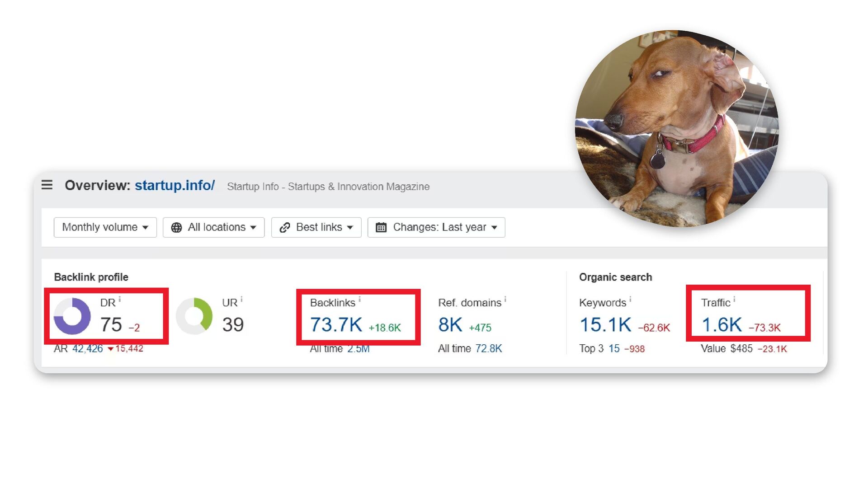Click the Top 3 keywords count 15
The height and width of the screenshot is (488, 868).
pos(614,349)
